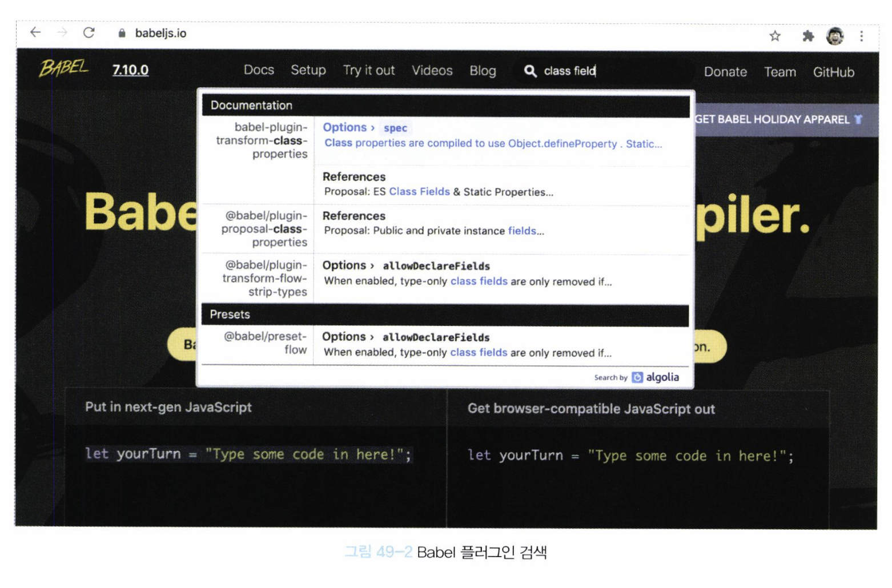Open the Chrome three-dot menu
Image resolution: width=892 pixels, height=588 pixels.
click(861, 36)
